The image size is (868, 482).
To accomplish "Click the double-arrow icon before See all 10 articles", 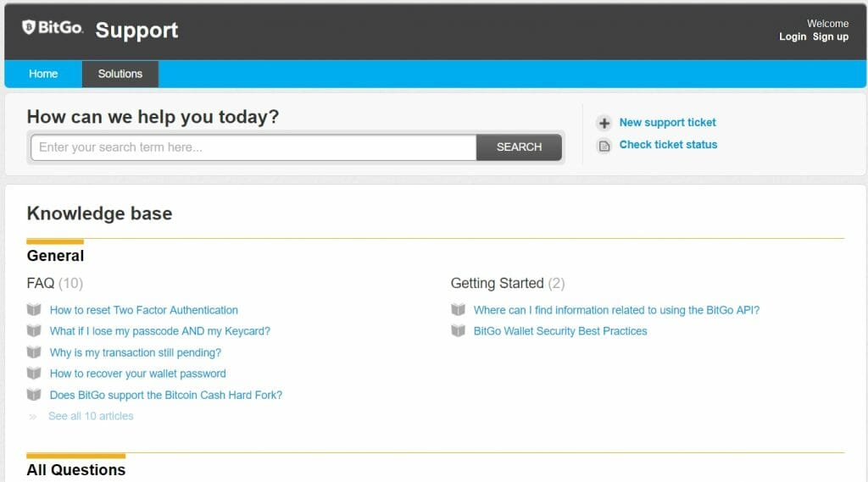I will 33,417.
